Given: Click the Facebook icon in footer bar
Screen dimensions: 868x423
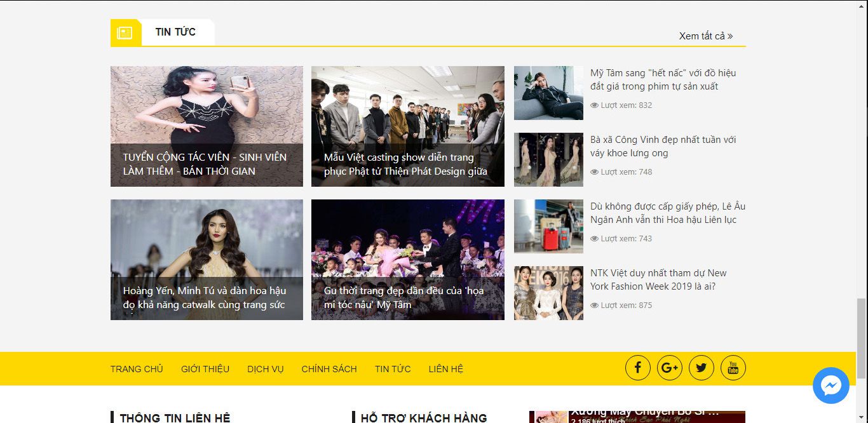Looking at the screenshot, I should tap(637, 368).
